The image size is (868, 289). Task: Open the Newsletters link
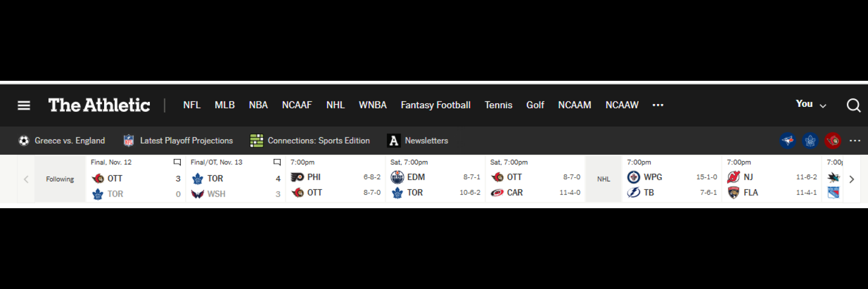[x=418, y=141]
